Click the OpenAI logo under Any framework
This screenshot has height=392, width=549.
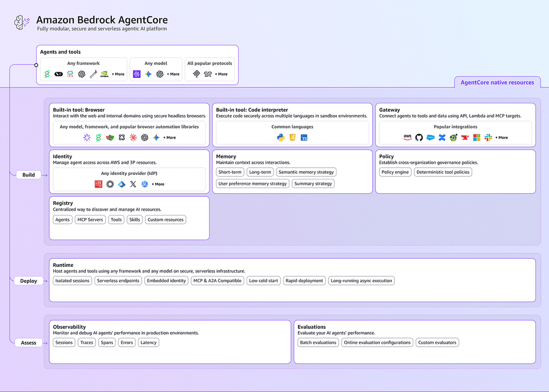tap(81, 74)
